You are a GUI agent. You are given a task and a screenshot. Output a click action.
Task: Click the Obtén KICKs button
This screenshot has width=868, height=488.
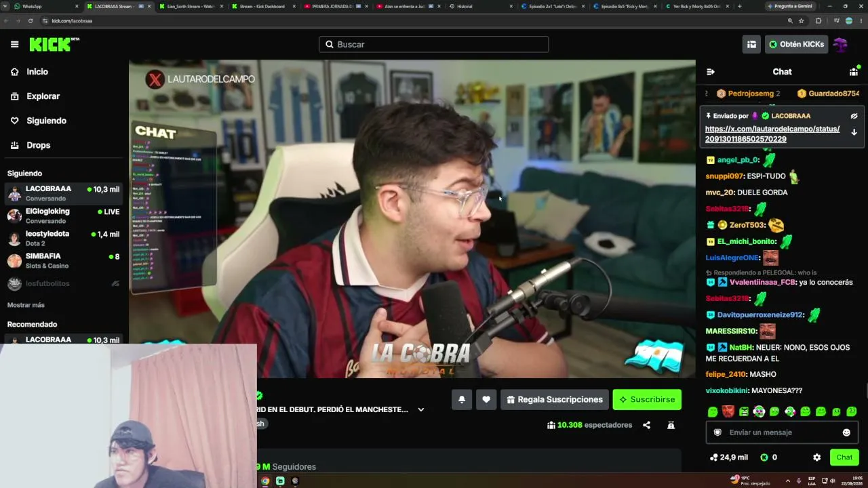(x=797, y=44)
